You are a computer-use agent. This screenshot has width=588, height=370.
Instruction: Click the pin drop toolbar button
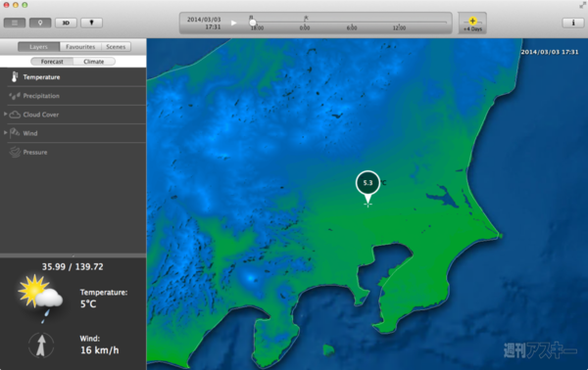[91, 23]
